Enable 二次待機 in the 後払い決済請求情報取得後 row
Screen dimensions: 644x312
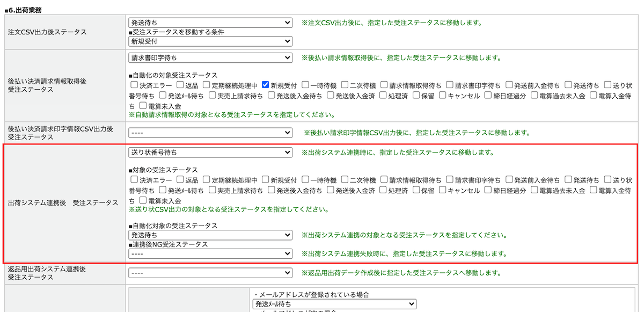pos(345,85)
